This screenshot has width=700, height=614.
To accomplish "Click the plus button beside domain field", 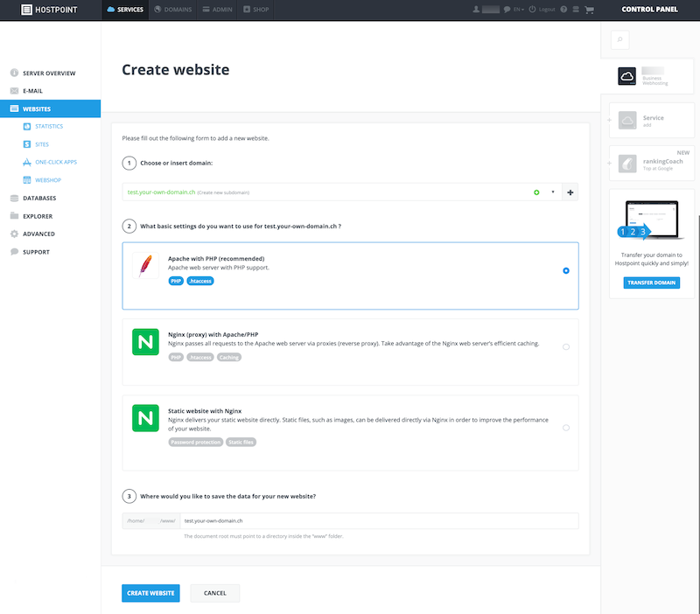I will point(570,192).
